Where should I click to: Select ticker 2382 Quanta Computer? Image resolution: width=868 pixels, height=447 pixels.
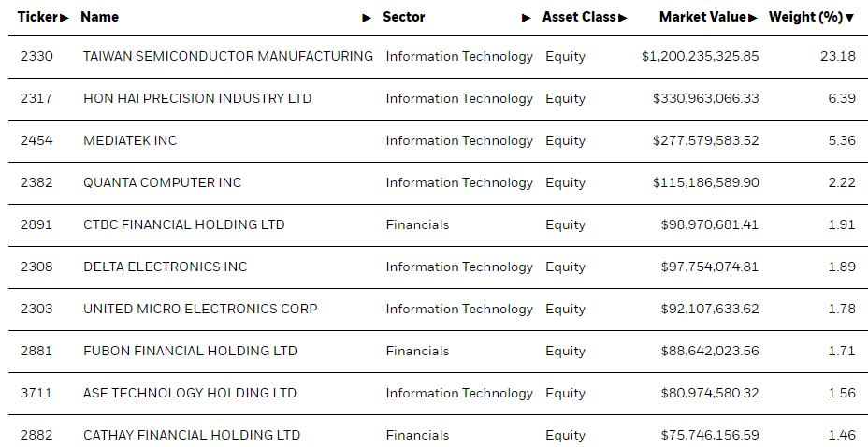pos(36,182)
